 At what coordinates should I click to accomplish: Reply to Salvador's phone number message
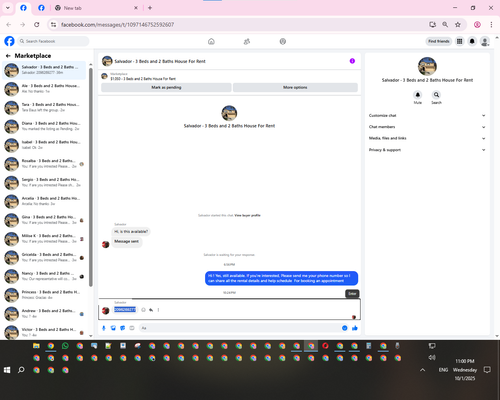[151, 310]
